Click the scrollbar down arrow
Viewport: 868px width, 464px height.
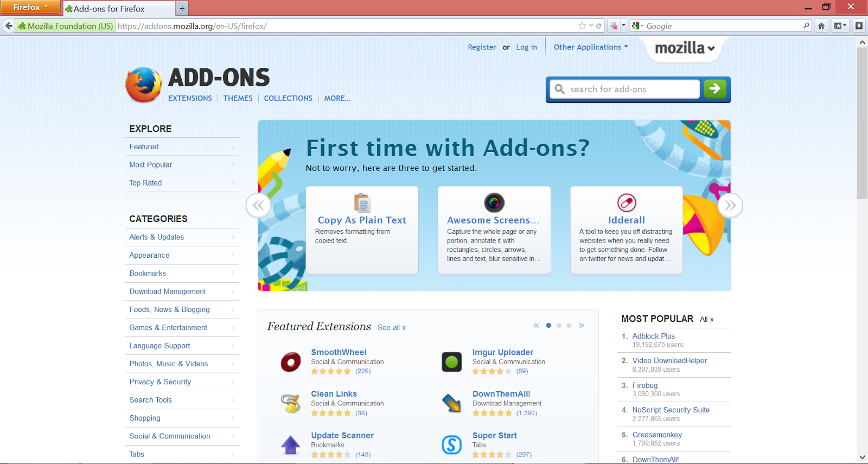click(862, 457)
